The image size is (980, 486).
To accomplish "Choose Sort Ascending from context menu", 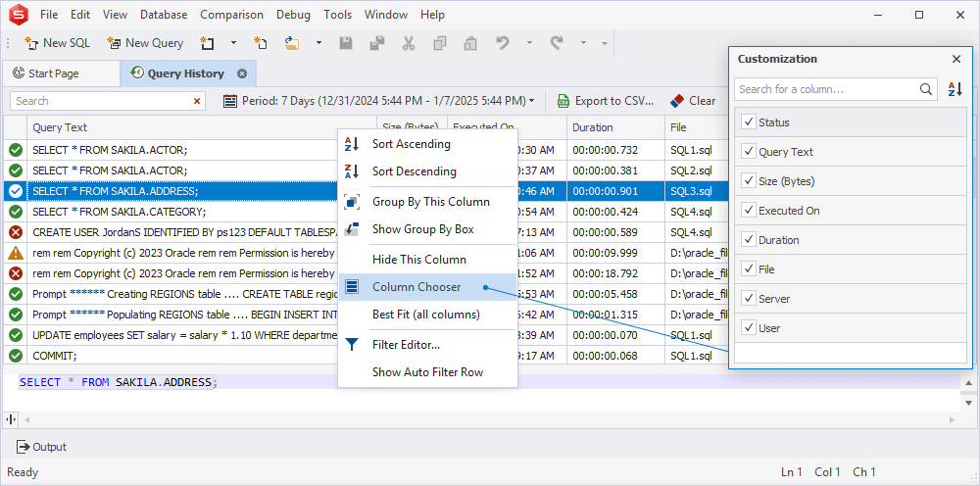I will point(427,144).
